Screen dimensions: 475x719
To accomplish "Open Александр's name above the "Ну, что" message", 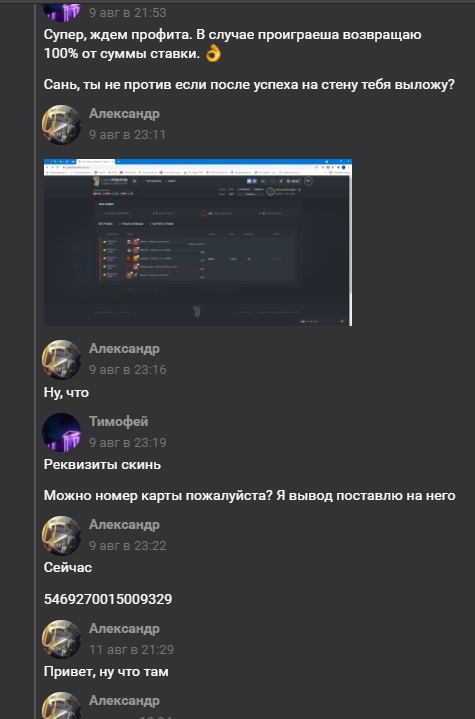I will (124, 348).
